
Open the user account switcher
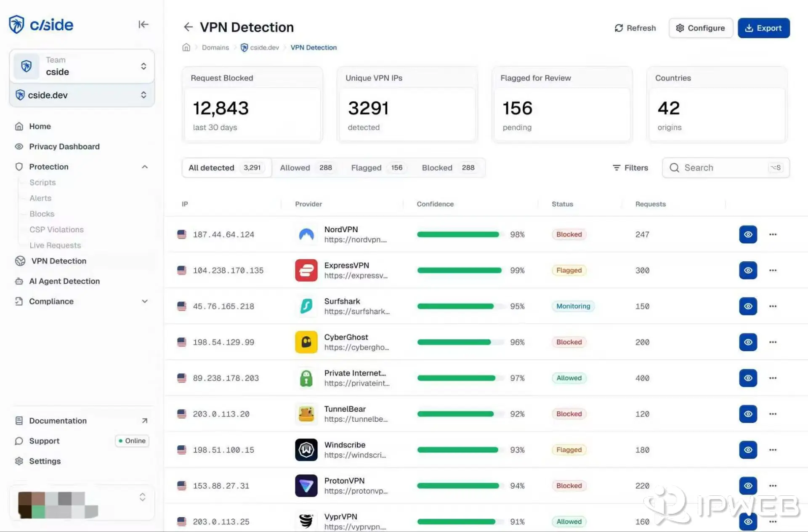(82, 503)
